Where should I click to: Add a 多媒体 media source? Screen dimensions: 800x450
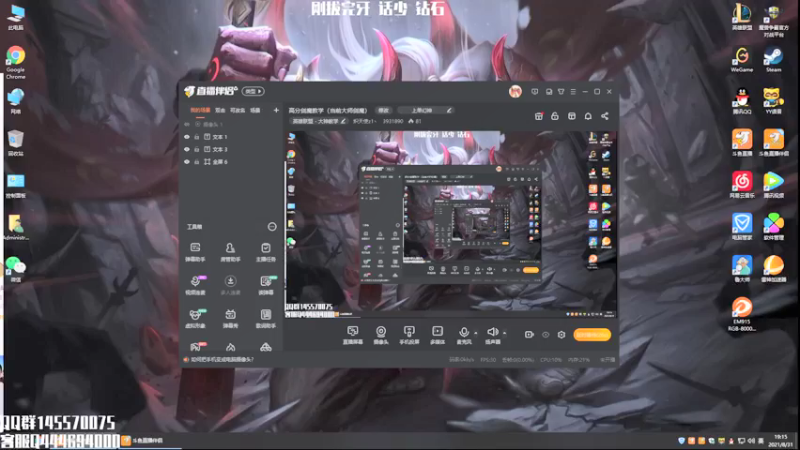coord(437,335)
